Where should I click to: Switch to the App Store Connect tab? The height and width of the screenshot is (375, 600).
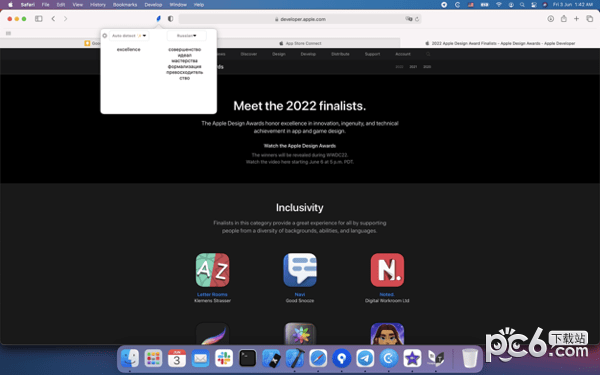tap(300, 43)
